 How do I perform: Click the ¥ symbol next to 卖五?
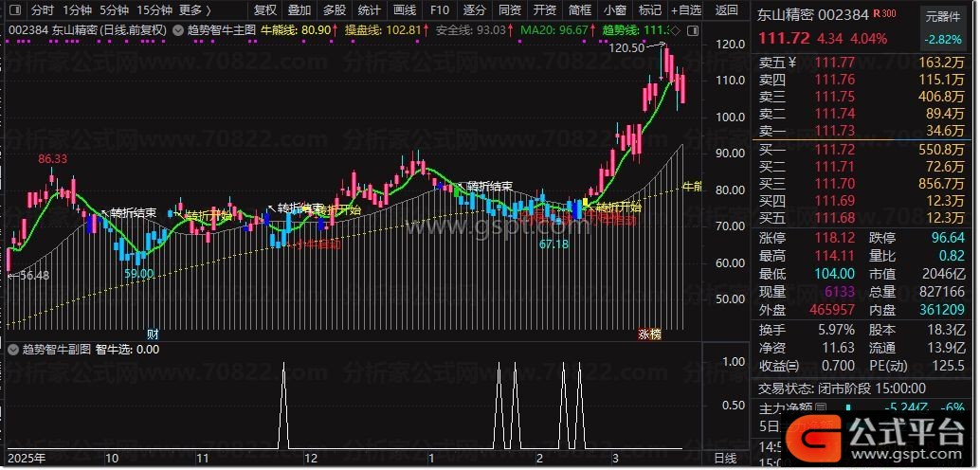790,63
